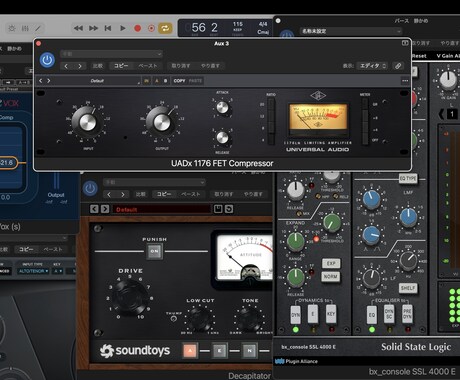Select UAD preset slot B
460x380 pixels.
(x=165, y=81)
